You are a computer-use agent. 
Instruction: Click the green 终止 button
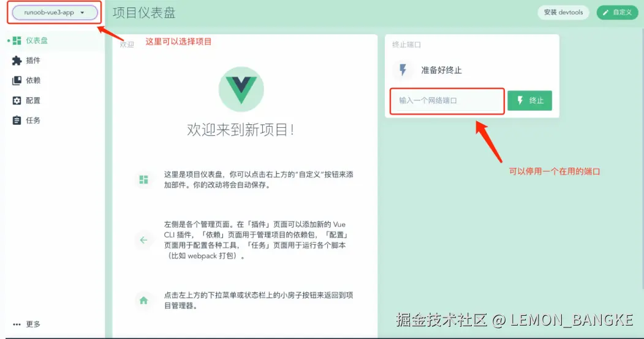pyautogui.click(x=530, y=100)
